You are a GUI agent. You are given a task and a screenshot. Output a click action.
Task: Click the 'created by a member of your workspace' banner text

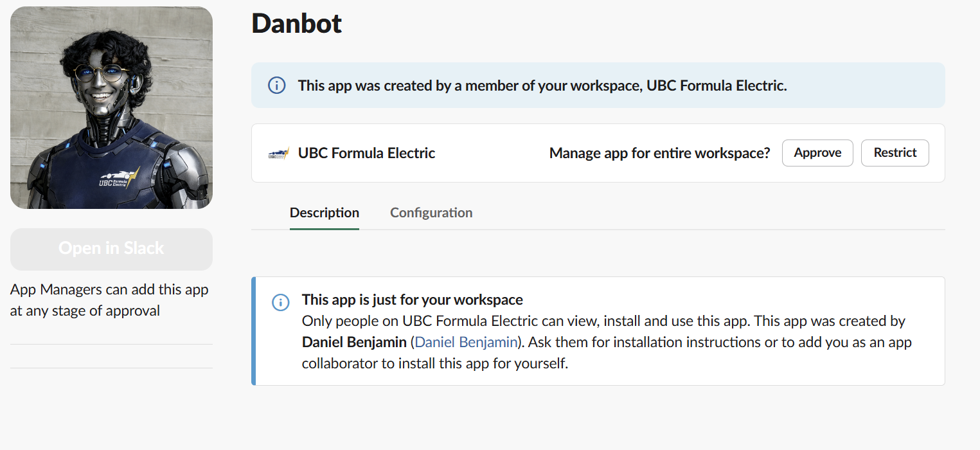click(x=542, y=85)
